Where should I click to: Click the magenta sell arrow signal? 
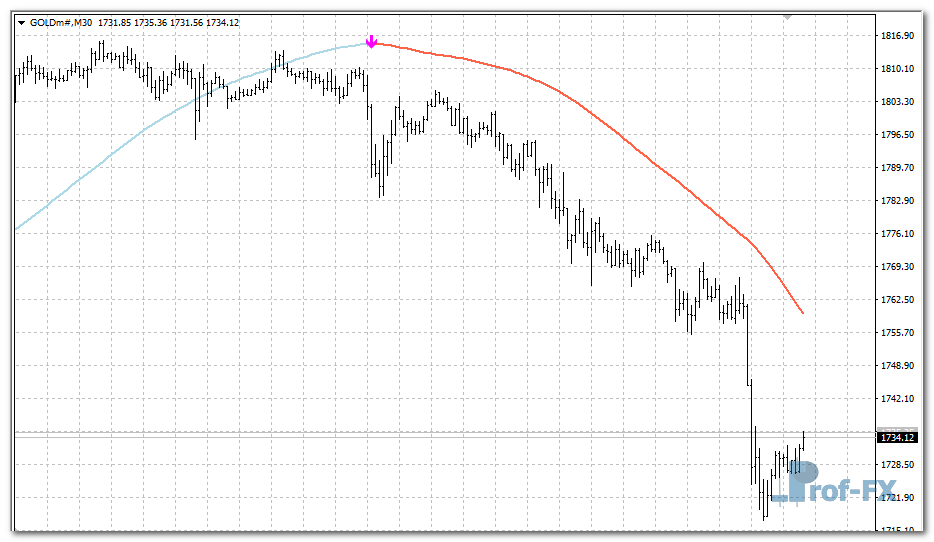coord(371,42)
